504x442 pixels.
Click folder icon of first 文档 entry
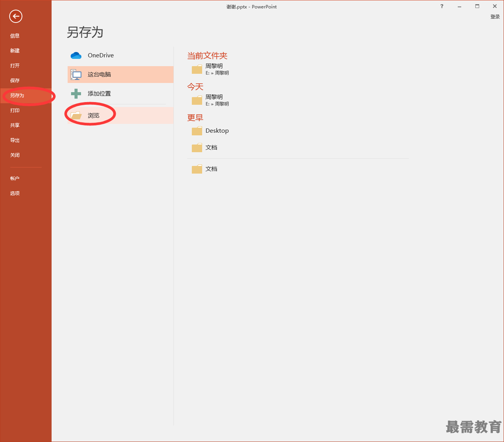point(197,148)
